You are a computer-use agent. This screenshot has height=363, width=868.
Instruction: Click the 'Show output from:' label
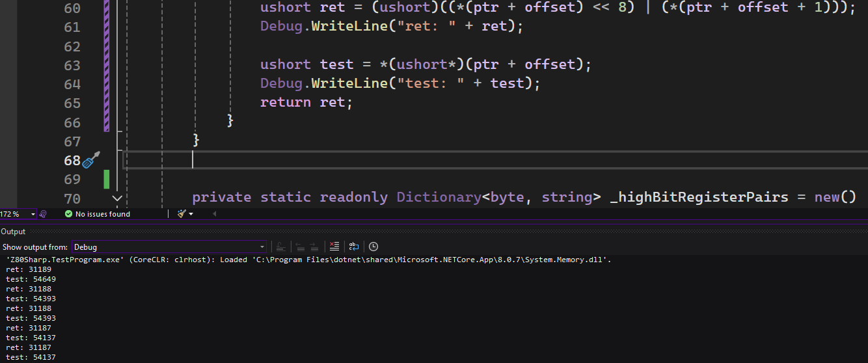point(34,247)
